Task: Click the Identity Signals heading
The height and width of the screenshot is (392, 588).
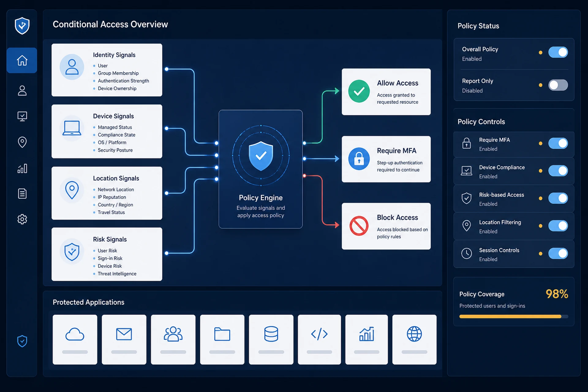Action: click(114, 55)
